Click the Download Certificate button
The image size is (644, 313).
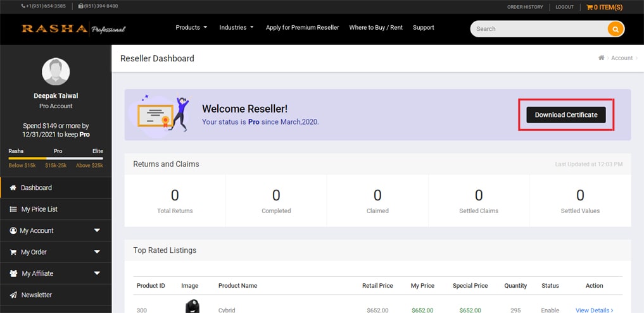[x=566, y=115]
